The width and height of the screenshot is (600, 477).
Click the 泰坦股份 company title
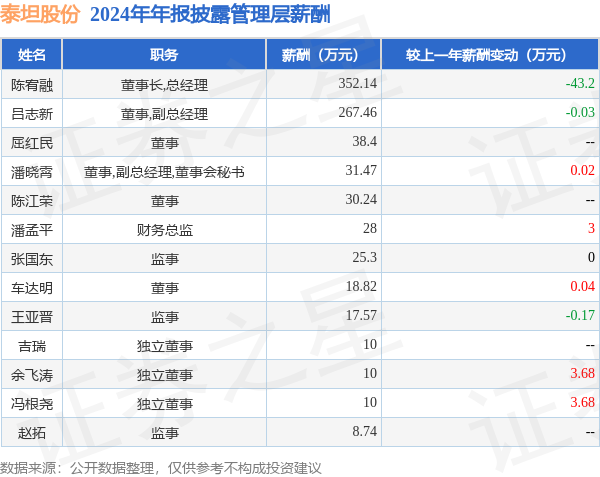tap(40, 15)
